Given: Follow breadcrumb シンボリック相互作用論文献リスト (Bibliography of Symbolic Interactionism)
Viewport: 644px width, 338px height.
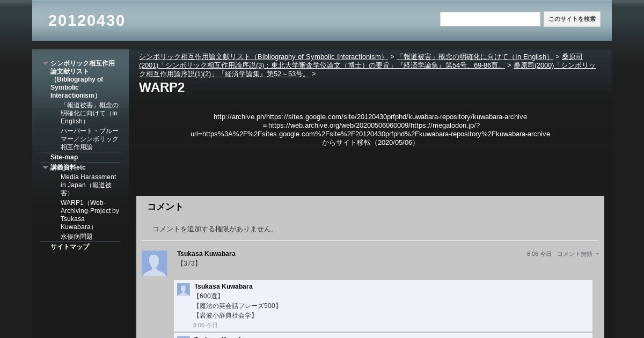Looking at the screenshot, I should coord(263,56).
